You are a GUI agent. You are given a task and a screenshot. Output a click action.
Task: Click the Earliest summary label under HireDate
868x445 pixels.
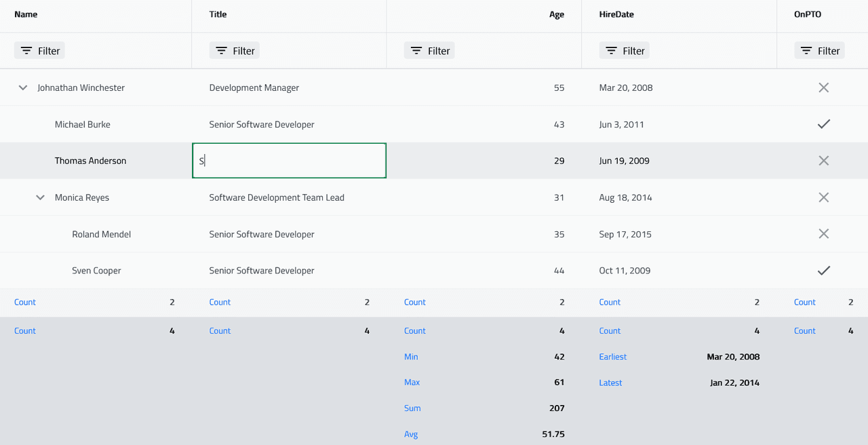[x=613, y=357]
